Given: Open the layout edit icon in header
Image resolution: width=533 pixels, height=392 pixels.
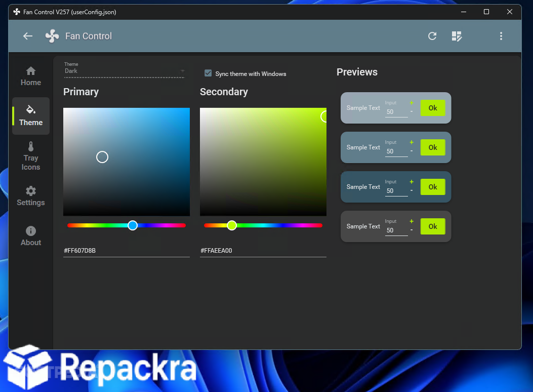Looking at the screenshot, I should pyautogui.click(x=457, y=36).
